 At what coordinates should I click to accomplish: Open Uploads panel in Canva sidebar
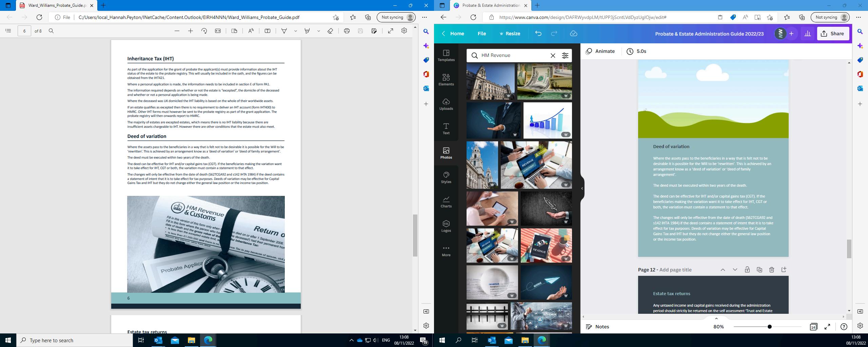tap(446, 104)
